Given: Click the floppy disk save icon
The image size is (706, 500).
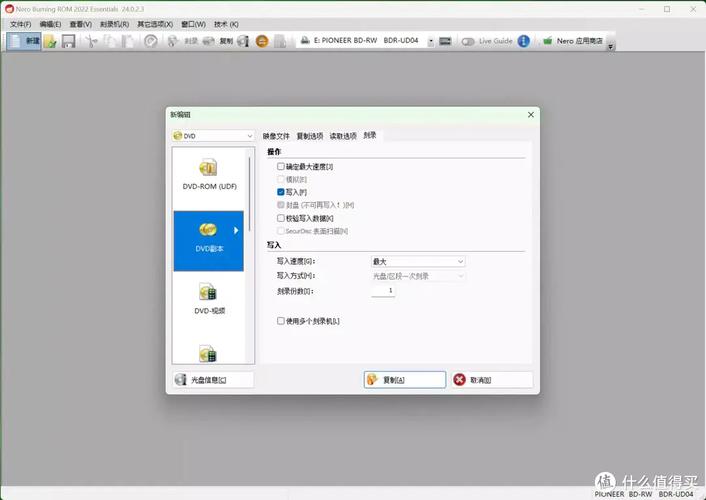Looking at the screenshot, I should (68, 41).
